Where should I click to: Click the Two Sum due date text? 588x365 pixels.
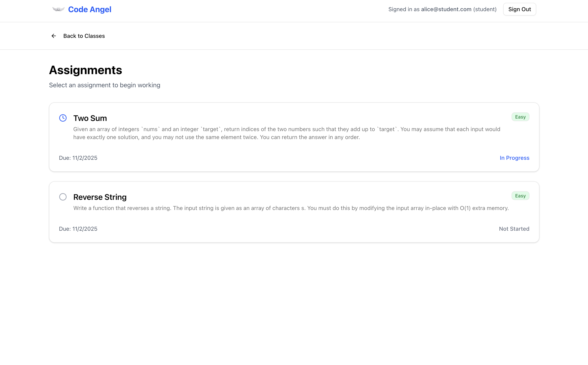(x=78, y=158)
